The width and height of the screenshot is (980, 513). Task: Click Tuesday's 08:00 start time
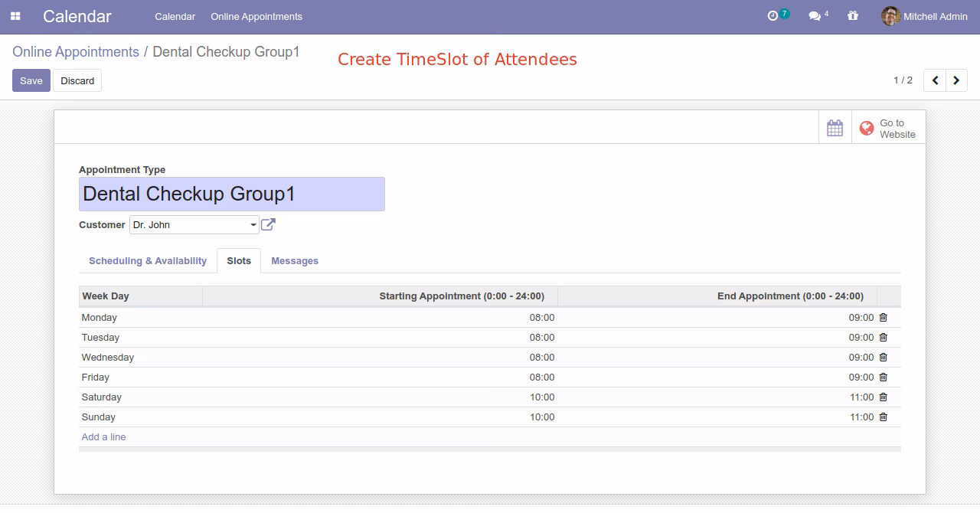tap(542, 337)
